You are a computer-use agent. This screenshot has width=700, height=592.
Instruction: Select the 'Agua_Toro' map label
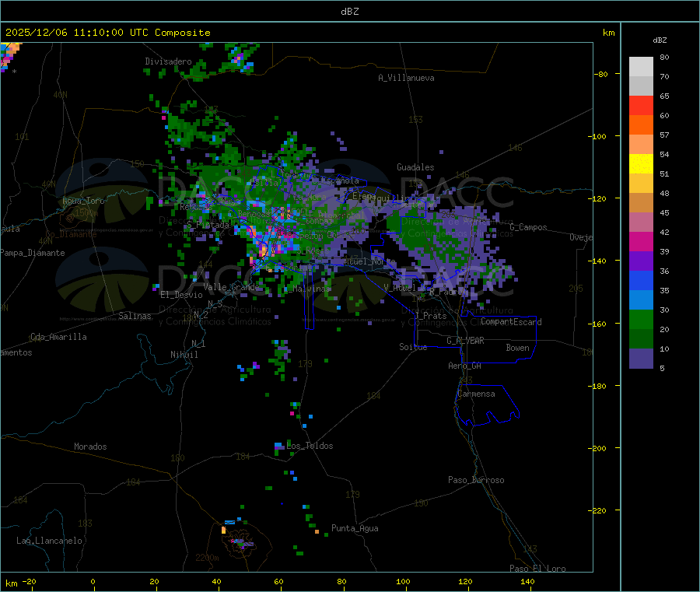83,201
